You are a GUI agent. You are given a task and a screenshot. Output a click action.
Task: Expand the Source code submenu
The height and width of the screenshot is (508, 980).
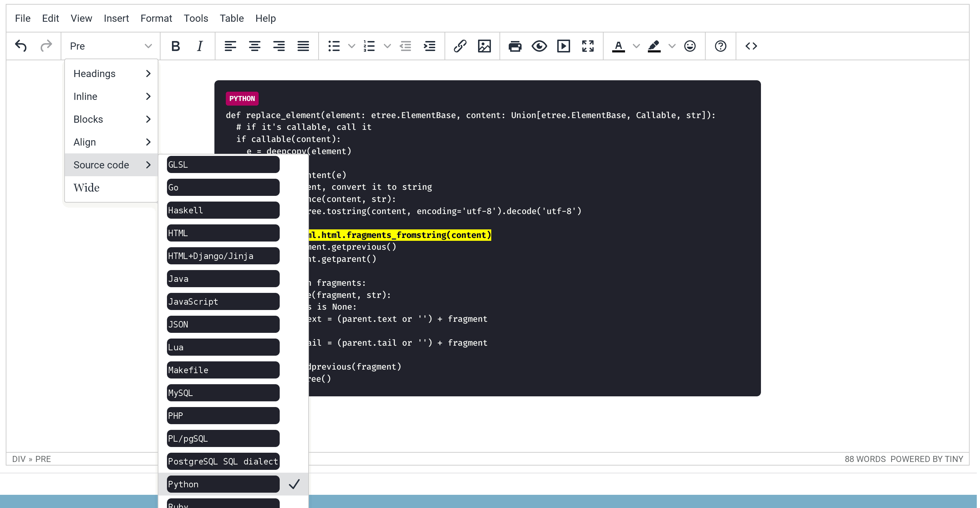pos(111,165)
